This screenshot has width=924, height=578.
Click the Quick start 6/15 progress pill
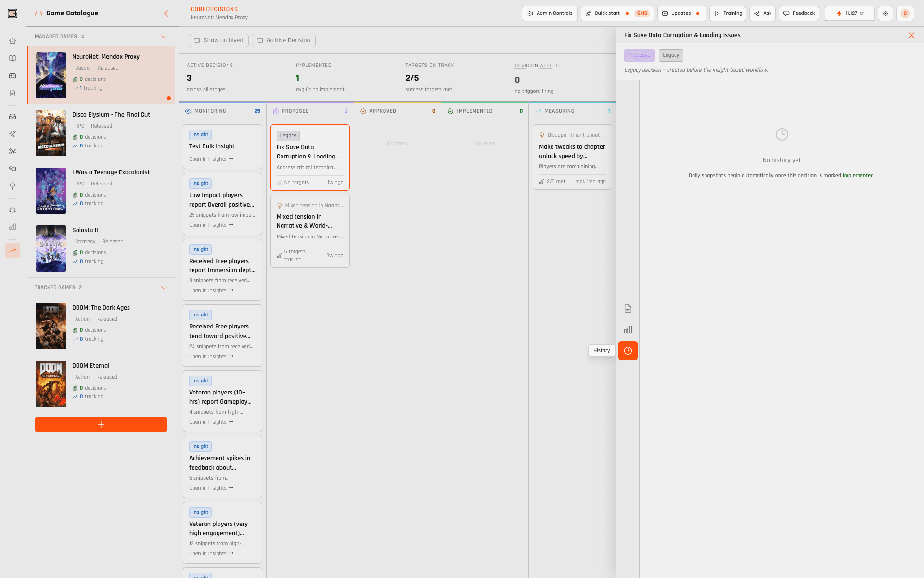pos(616,13)
